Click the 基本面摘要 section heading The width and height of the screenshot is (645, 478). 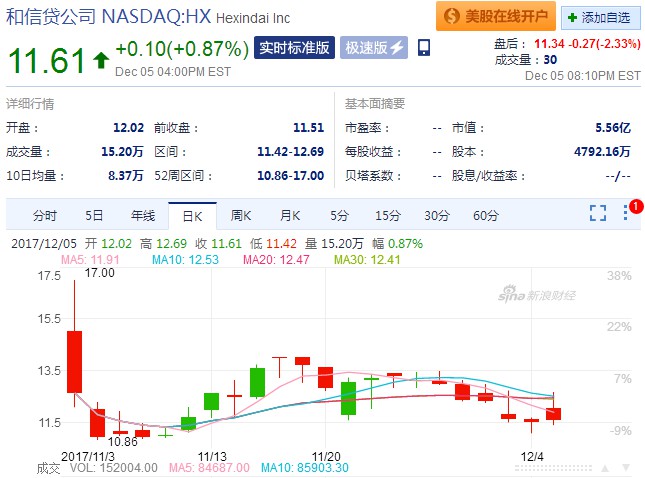click(x=375, y=104)
